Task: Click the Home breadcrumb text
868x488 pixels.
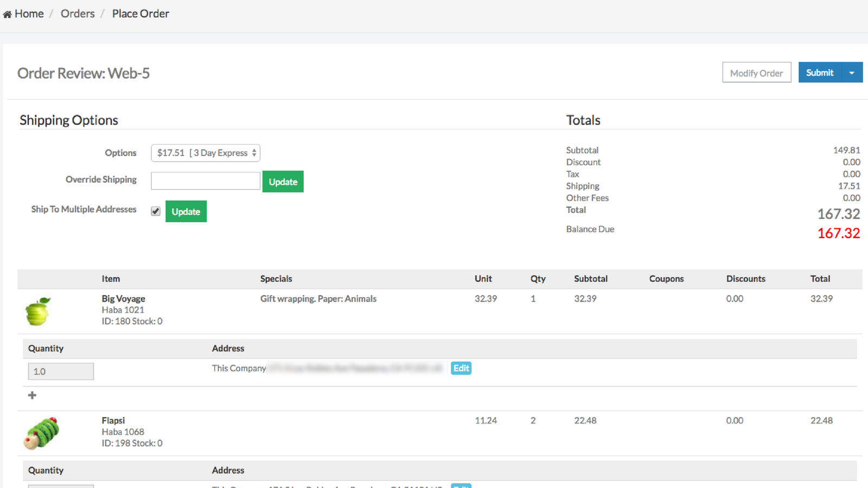Action: (x=29, y=14)
